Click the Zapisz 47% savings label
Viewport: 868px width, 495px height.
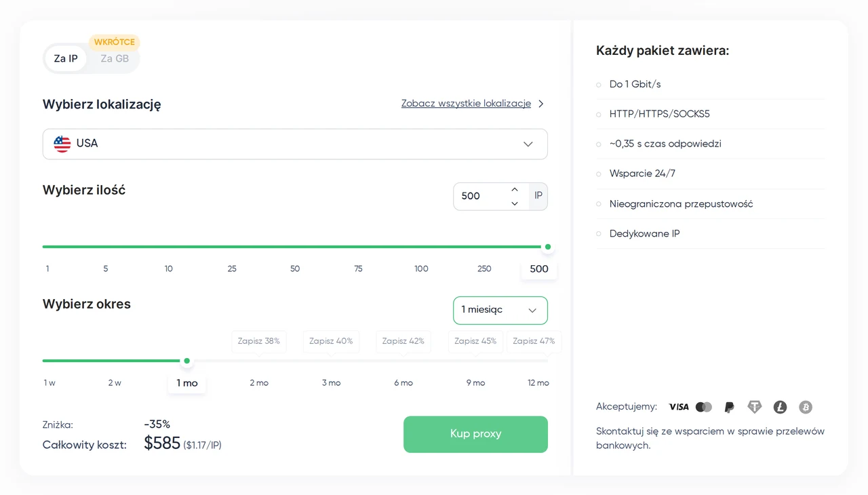pos(534,341)
